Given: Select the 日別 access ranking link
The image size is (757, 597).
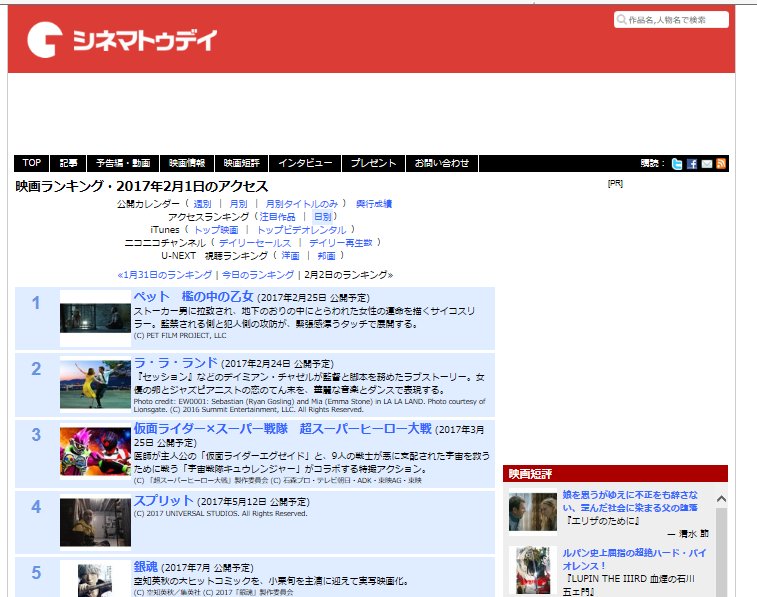Looking at the screenshot, I should pos(322,217).
